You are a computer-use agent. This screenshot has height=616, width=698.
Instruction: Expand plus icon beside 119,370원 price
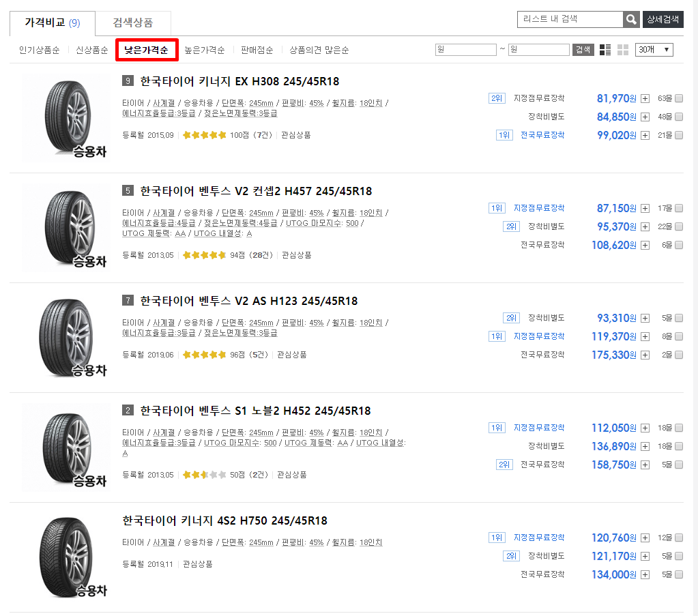645,337
